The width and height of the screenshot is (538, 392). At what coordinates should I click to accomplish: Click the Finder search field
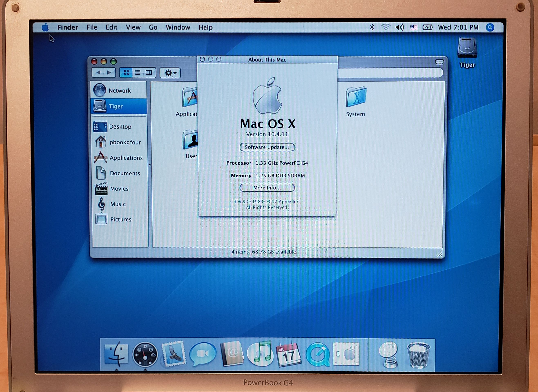[x=390, y=73]
